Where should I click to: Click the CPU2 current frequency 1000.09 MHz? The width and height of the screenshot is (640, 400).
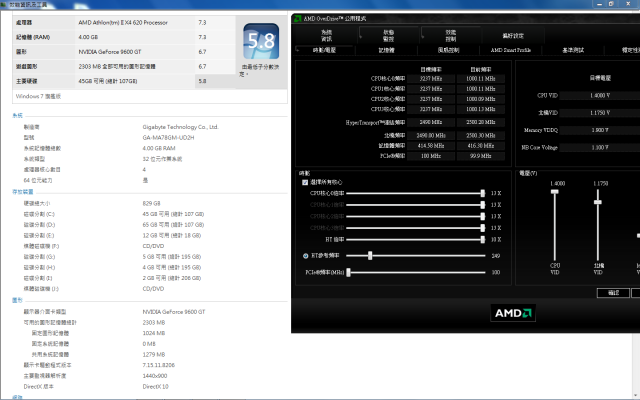tap(481, 99)
